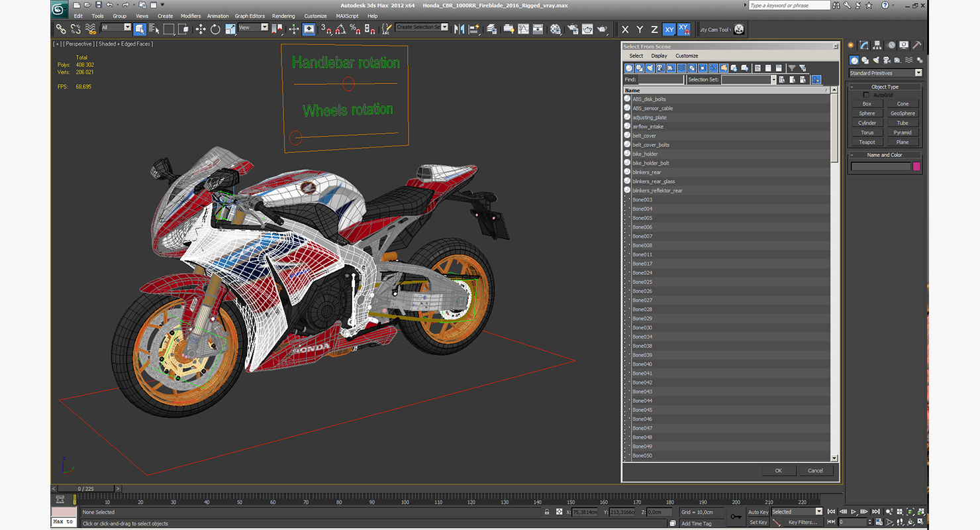Click Cancel in Select From Scene
Viewport: 980px width, 530px height.
click(815, 470)
